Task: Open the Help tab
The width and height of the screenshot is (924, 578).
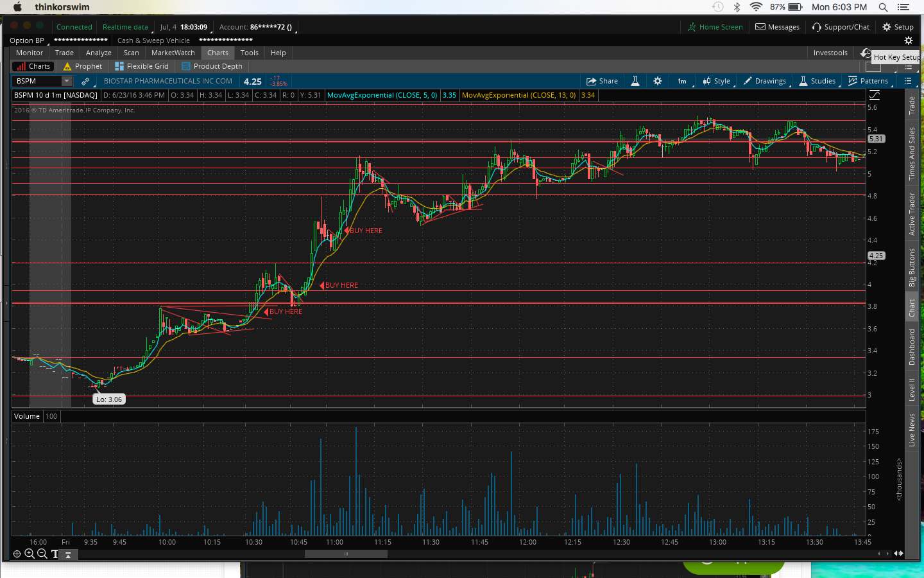Action: [278, 53]
